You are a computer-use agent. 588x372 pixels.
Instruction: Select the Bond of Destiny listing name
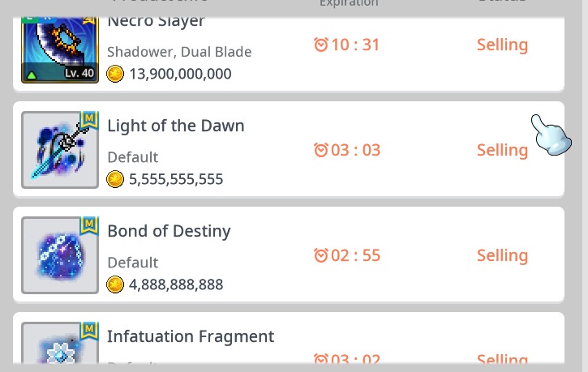click(169, 231)
